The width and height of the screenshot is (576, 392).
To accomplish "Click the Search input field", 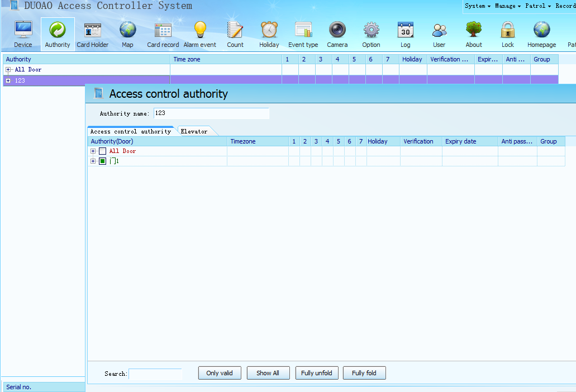I will 155,374.
